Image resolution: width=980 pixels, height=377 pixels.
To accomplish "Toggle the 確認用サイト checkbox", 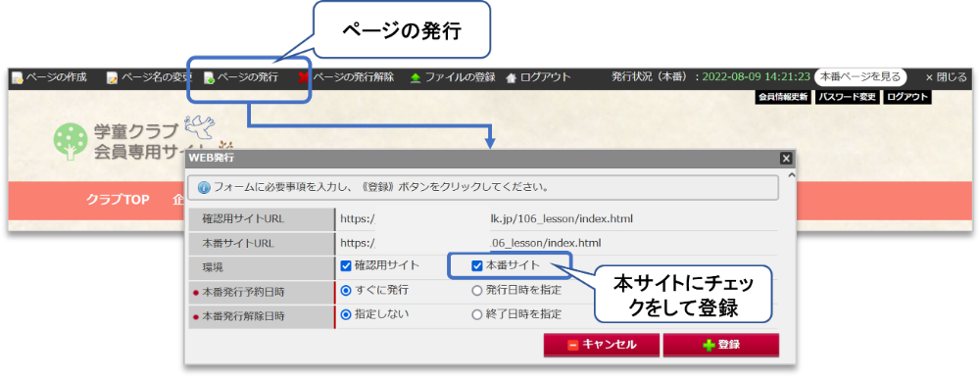I will (x=346, y=266).
